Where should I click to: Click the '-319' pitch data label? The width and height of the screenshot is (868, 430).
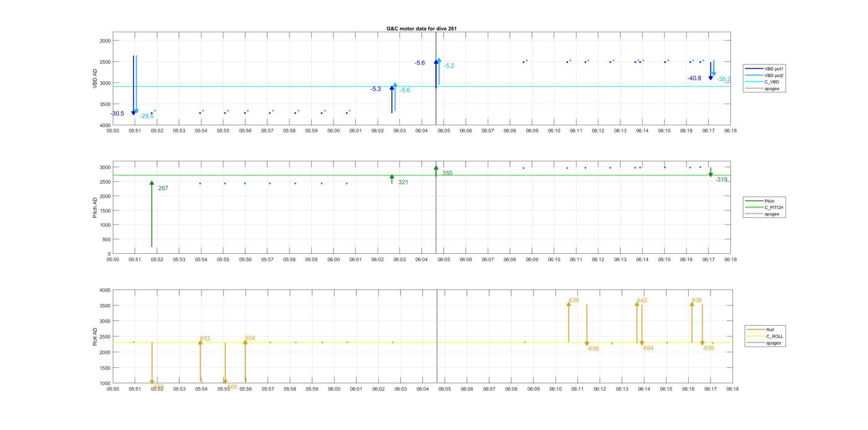click(x=722, y=179)
